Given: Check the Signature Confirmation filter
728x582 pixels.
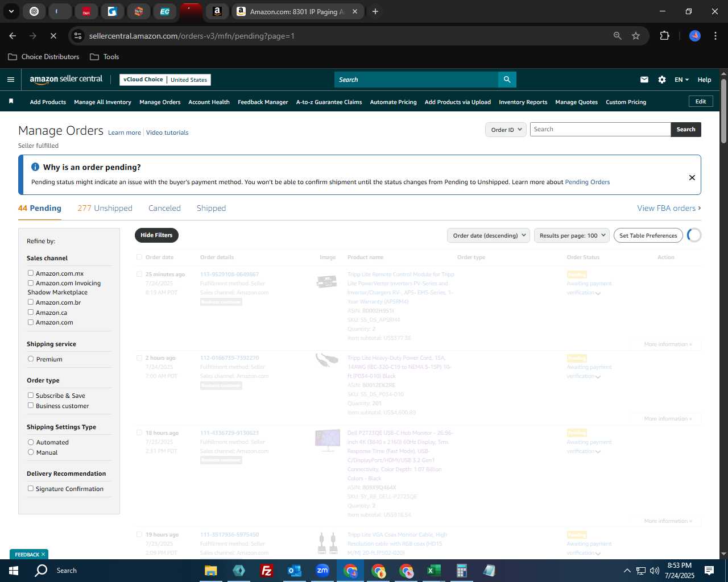Looking at the screenshot, I should [31, 489].
